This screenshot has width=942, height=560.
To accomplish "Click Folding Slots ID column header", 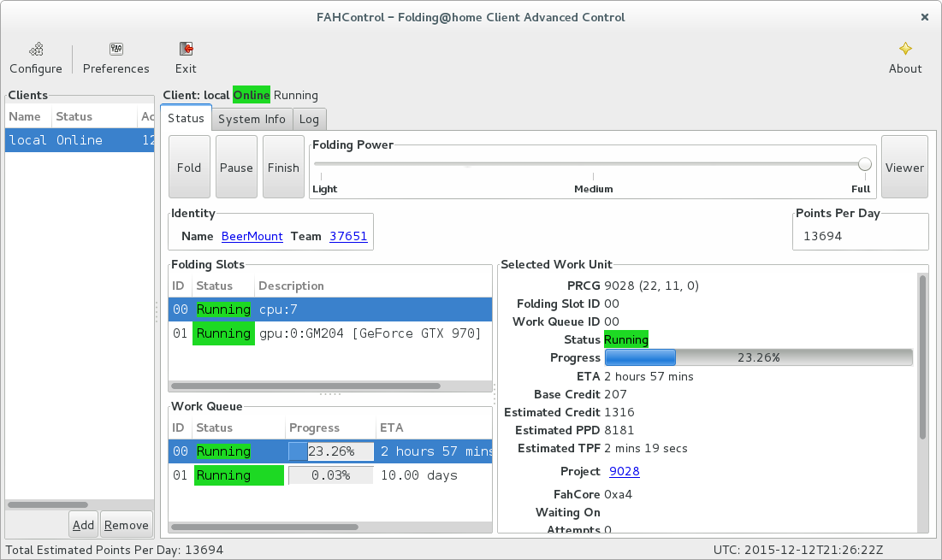I will [180, 286].
